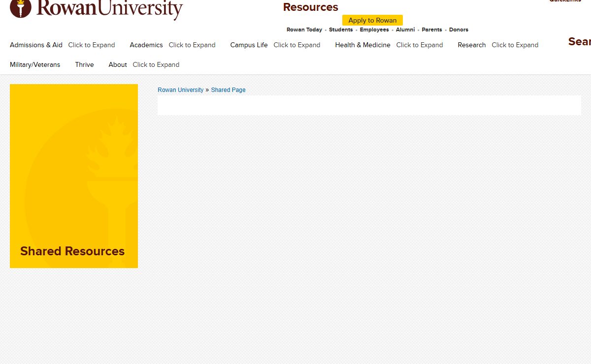
Task: Click 'Click to Expand' beside Academics
Action: (x=192, y=45)
